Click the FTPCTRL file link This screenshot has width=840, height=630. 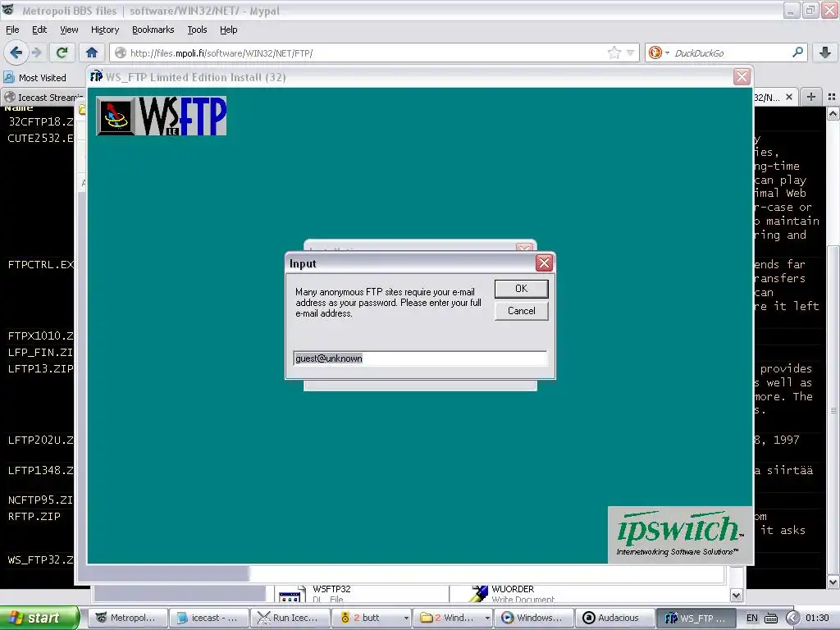(41, 265)
